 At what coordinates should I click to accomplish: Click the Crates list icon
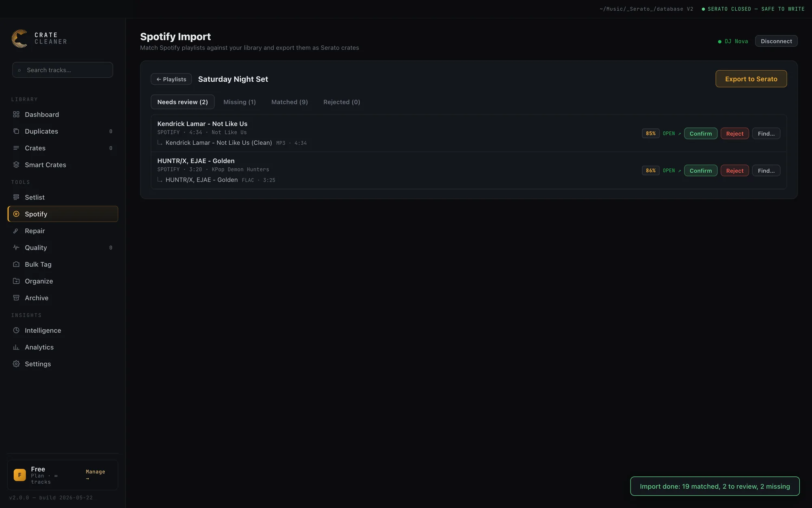click(x=16, y=148)
